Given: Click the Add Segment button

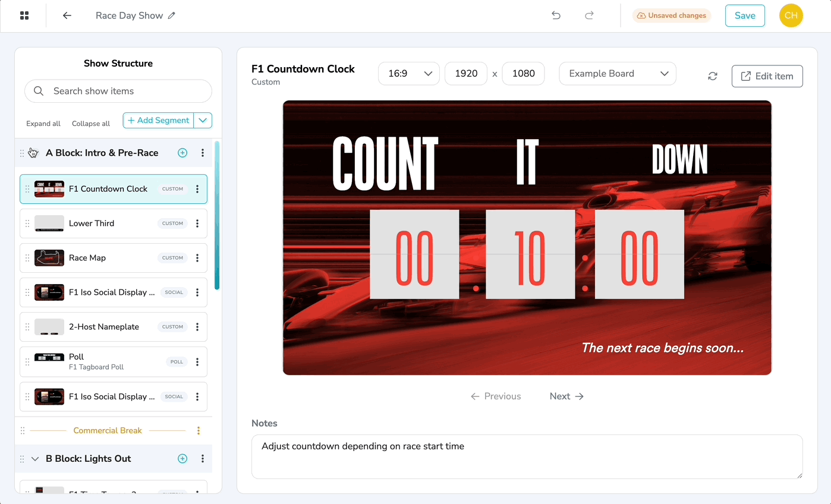Looking at the screenshot, I should pos(159,120).
